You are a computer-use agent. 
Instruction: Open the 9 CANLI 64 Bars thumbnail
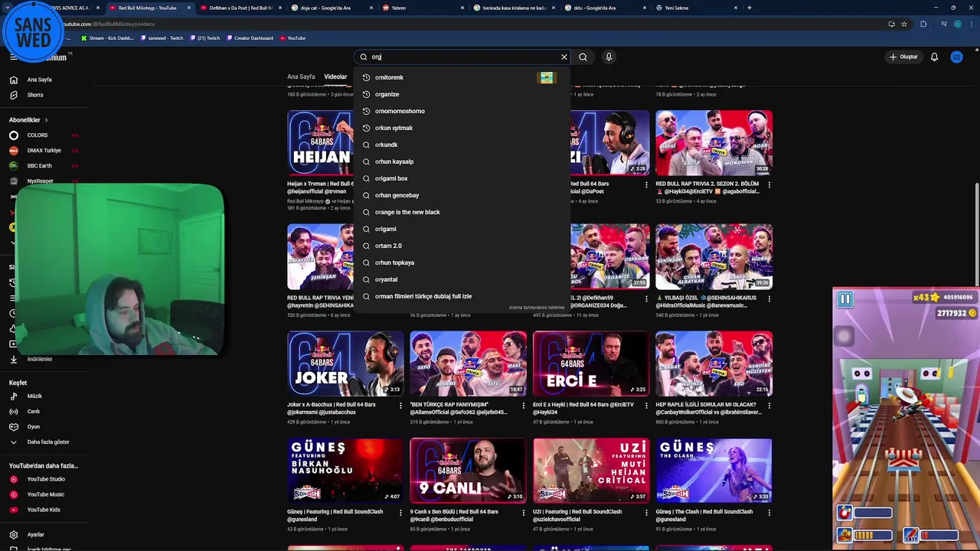pos(468,471)
